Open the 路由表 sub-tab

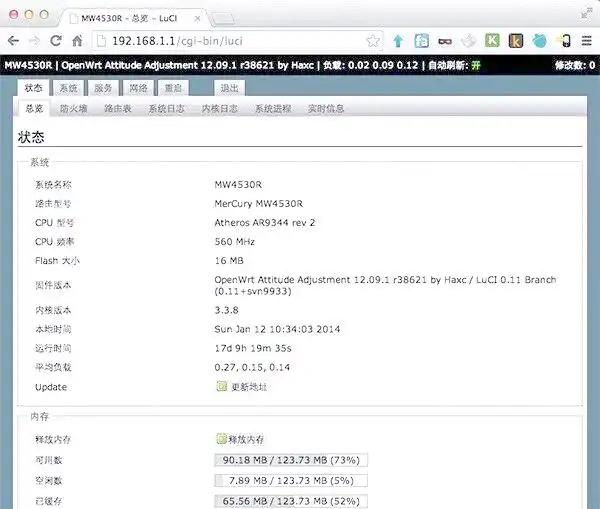click(118, 109)
